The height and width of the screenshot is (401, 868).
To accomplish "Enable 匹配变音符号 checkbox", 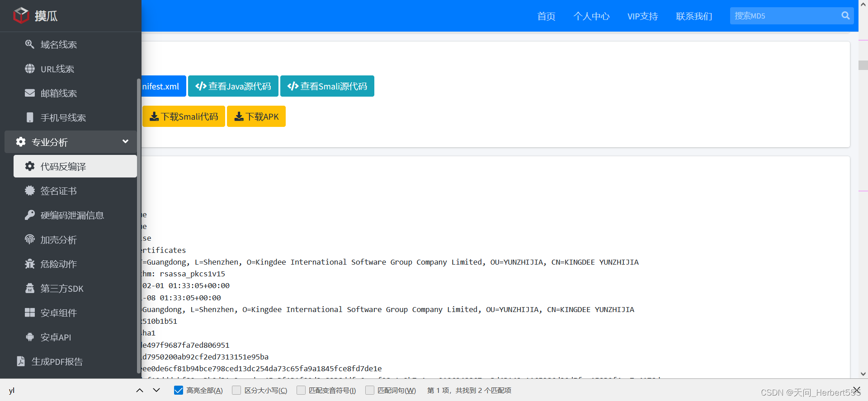I will coord(301,390).
